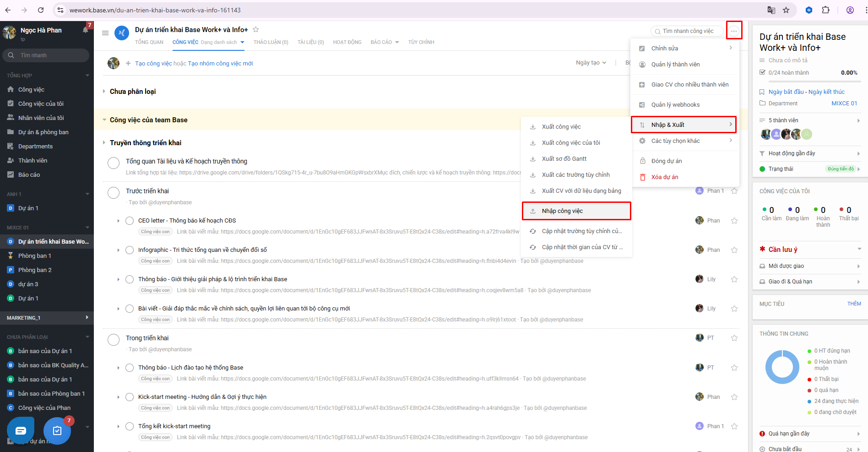868x452 pixels.
Task: Star the 'Thông báo - Giới thiệu giải pháp' task
Action: pos(734,279)
